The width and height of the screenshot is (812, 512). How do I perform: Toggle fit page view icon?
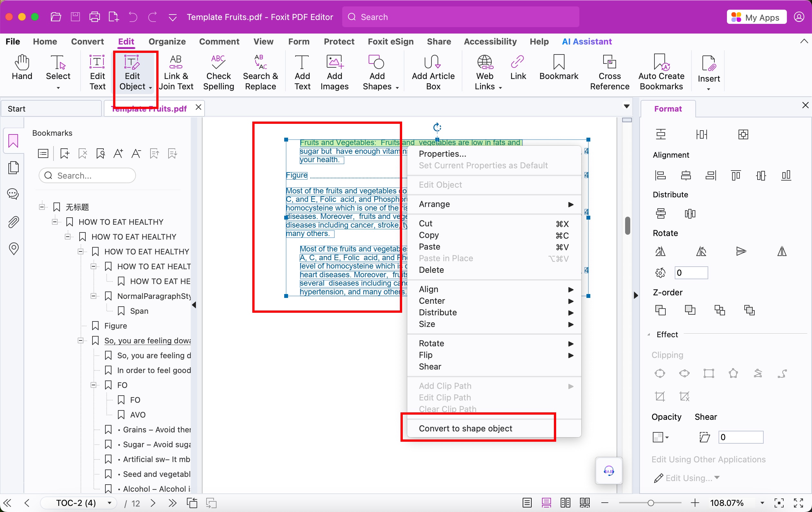[x=779, y=503]
